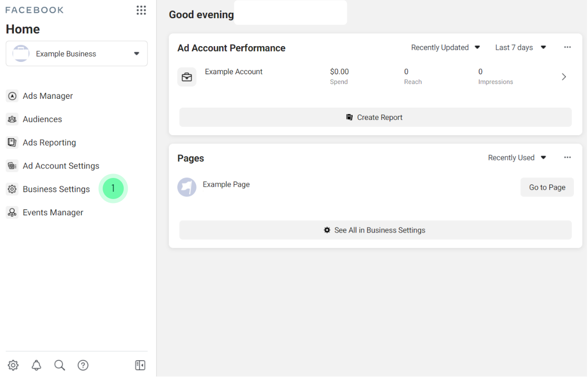The height and width of the screenshot is (377, 588).
Task: Click the 0 Impressions value
Action: pos(480,72)
